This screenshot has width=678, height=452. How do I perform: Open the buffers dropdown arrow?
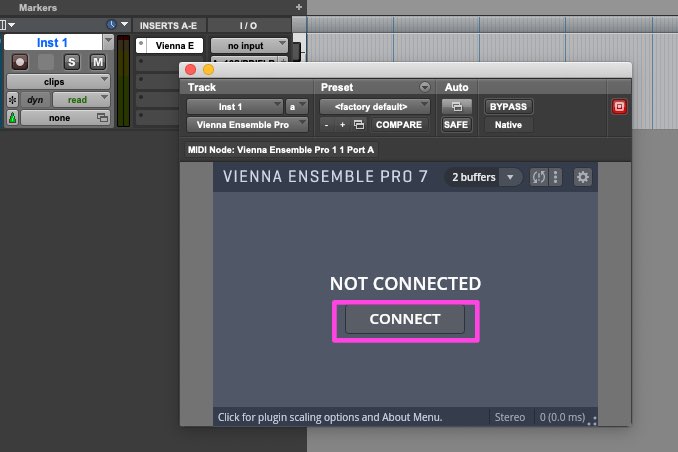click(x=510, y=177)
